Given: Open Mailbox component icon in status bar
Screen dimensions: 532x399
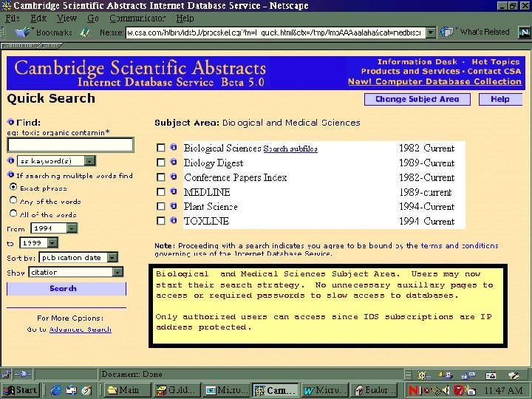Looking at the screenshot, I should (x=446, y=375).
